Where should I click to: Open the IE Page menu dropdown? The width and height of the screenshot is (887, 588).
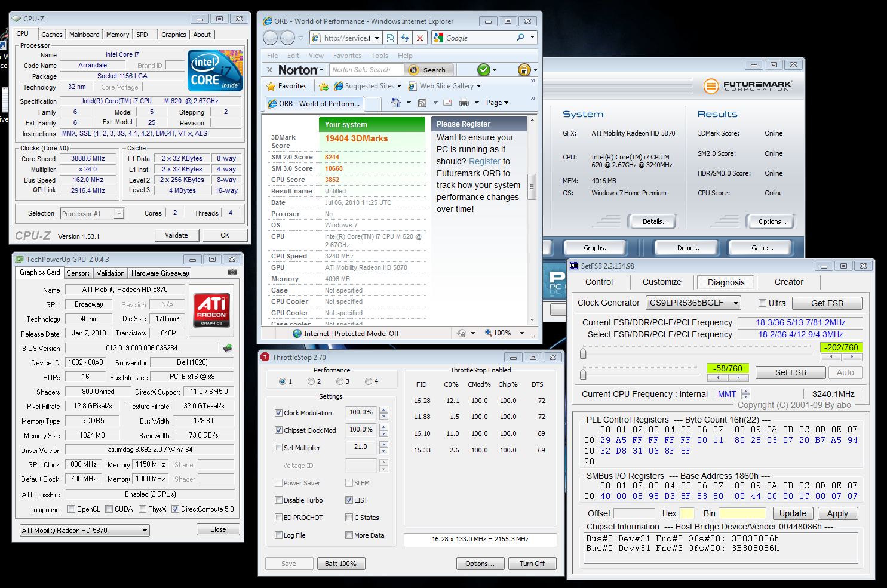(497, 103)
